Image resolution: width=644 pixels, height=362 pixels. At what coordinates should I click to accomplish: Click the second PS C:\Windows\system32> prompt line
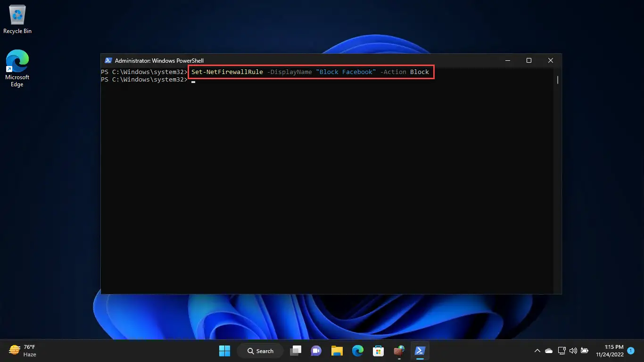[x=144, y=80]
